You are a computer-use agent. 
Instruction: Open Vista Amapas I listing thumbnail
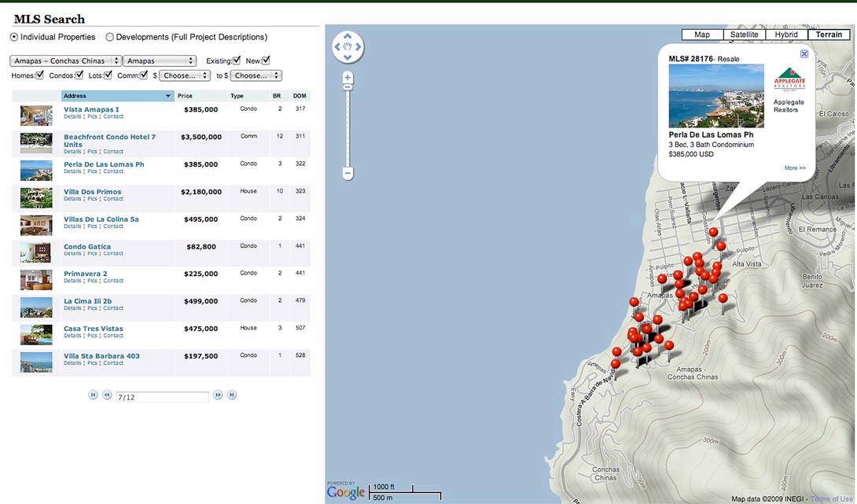pyautogui.click(x=36, y=116)
